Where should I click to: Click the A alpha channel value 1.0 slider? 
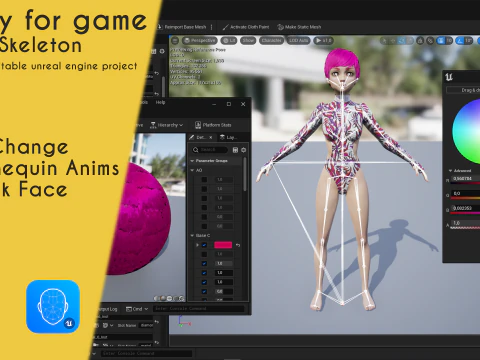click(465, 223)
